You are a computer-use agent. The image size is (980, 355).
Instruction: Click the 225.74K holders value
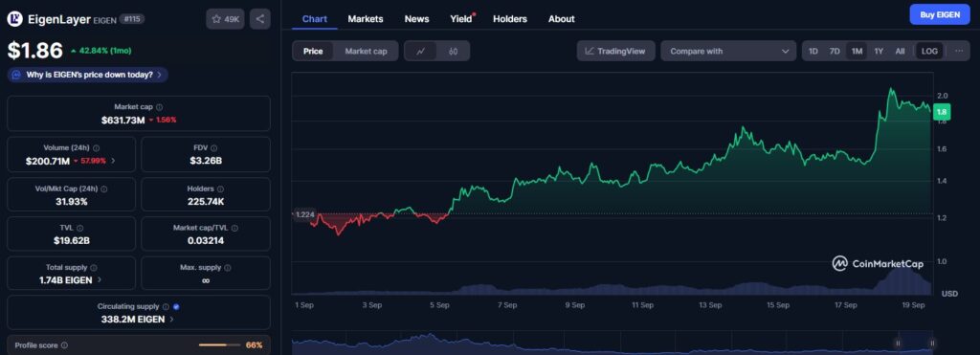(x=207, y=201)
